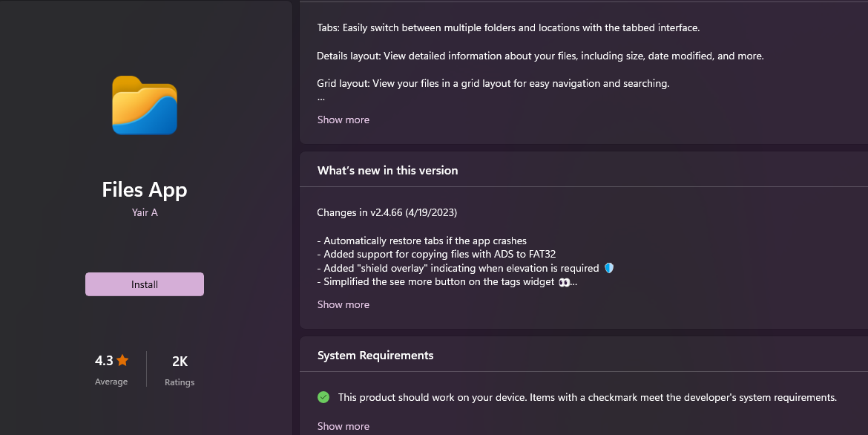Click the 4.3 average rating value

[x=104, y=361]
